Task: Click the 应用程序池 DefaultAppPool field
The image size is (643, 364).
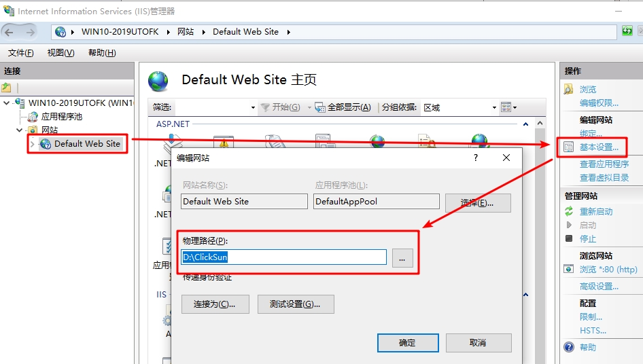Action: 377,201
